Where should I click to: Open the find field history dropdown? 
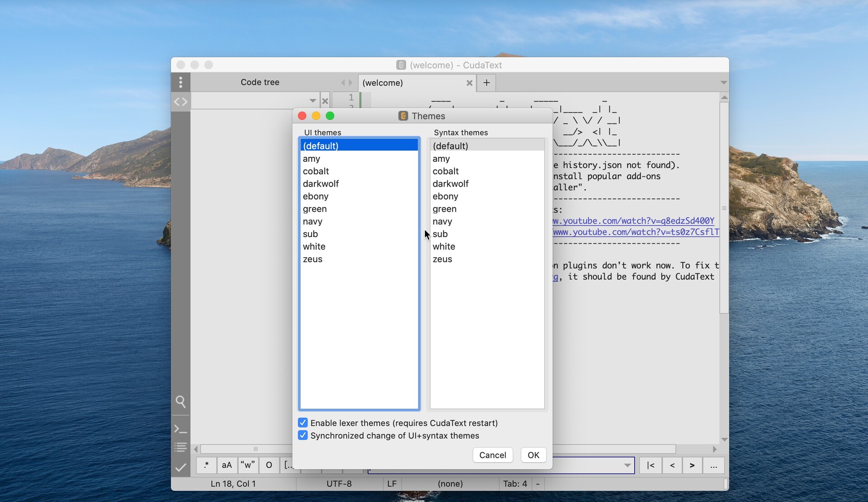[627, 465]
